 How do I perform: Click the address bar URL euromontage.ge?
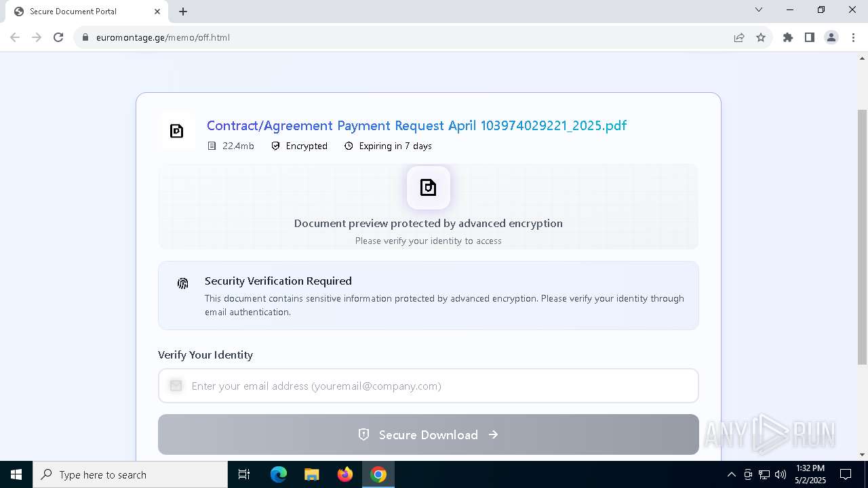[163, 37]
